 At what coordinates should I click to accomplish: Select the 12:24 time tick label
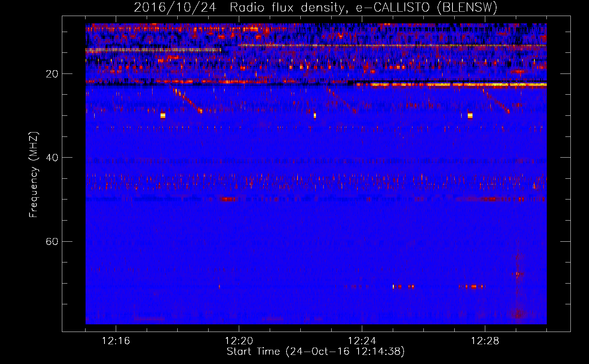[362, 341]
